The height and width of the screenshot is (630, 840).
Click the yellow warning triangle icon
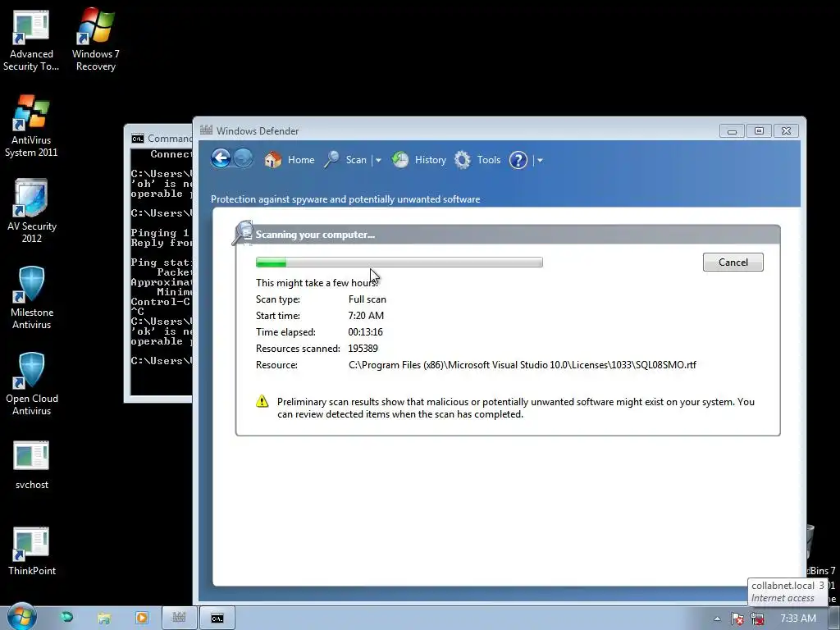click(262, 401)
